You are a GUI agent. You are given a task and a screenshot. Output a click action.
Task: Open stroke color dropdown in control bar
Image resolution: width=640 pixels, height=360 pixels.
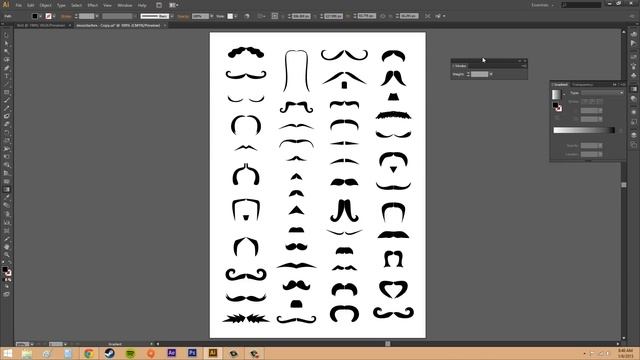coord(54,16)
